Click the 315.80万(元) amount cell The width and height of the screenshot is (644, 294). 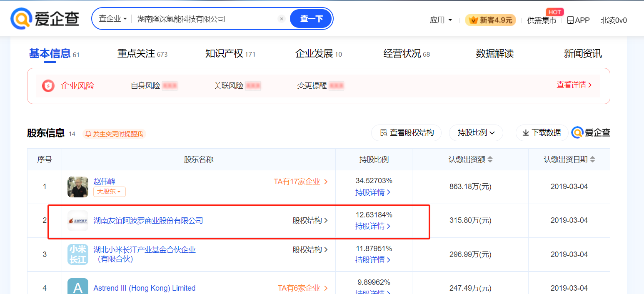pos(470,220)
